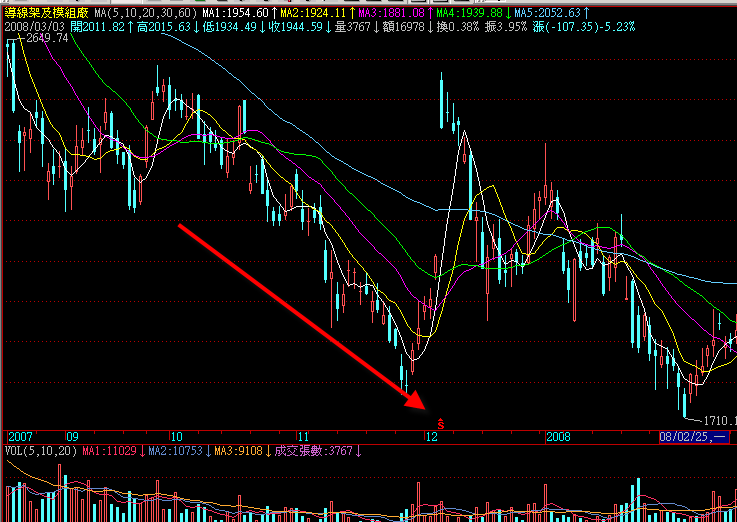Click the 成交張數:3767 volume label
This screenshot has height=522, width=737.
(315, 451)
